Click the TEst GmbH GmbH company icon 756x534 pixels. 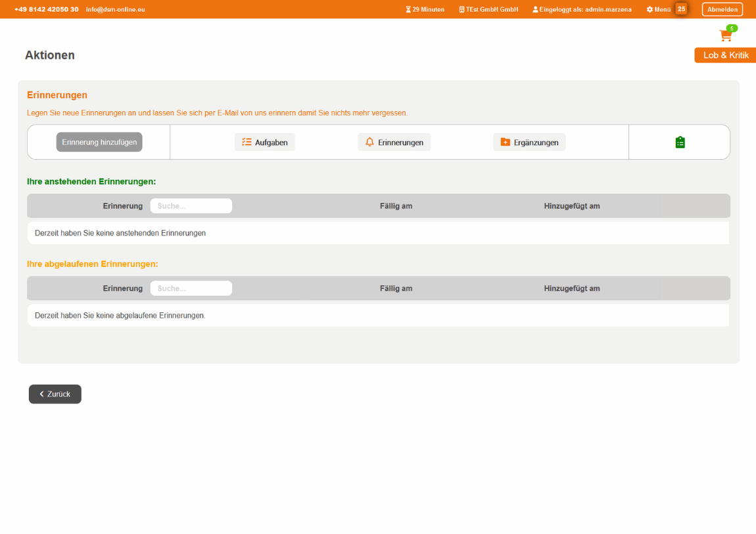[488, 10]
